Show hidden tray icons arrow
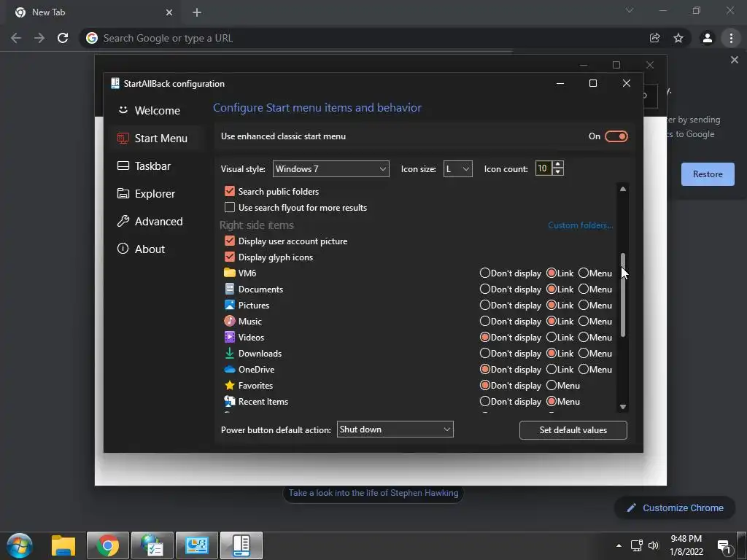Viewport: 747px width, 560px height. tap(619, 545)
